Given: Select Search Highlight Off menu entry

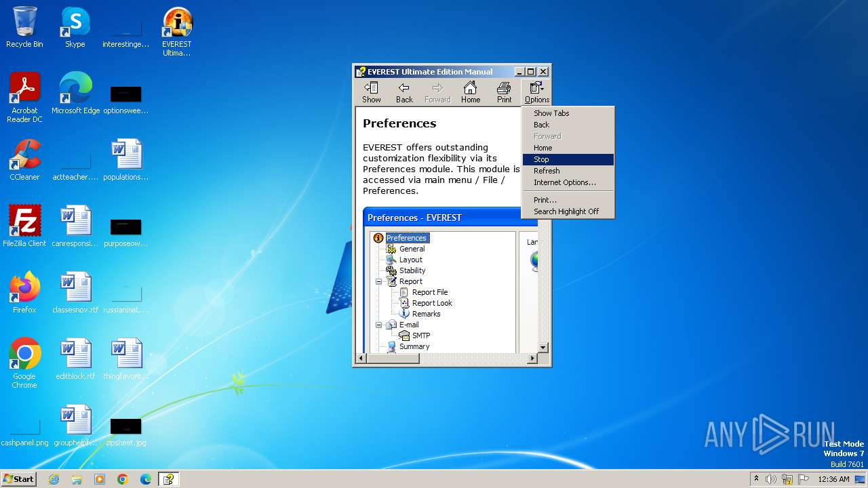Looking at the screenshot, I should [568, 211].
